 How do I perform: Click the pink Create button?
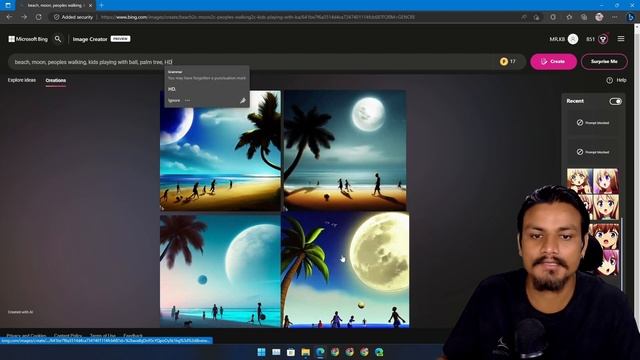click(x=553, y=62)
